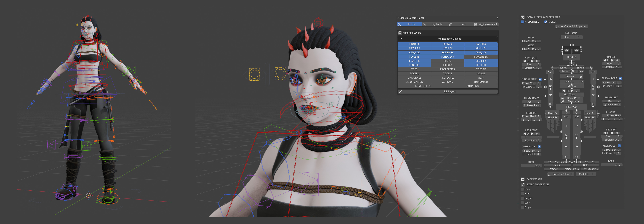The image size is (644, 224).
Task: Expand the Legs extra properties
Action: pyautogui.click(x=522, y=203)
